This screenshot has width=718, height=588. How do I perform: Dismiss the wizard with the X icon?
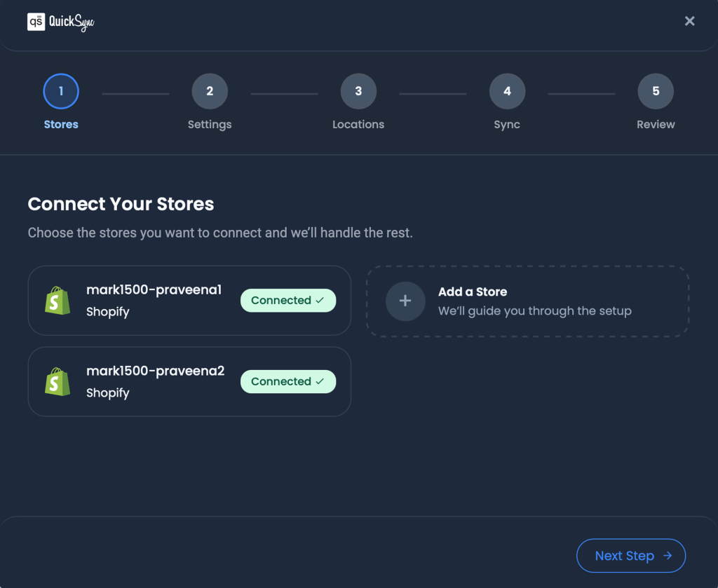pyautogui.click(x=689, y=21)
